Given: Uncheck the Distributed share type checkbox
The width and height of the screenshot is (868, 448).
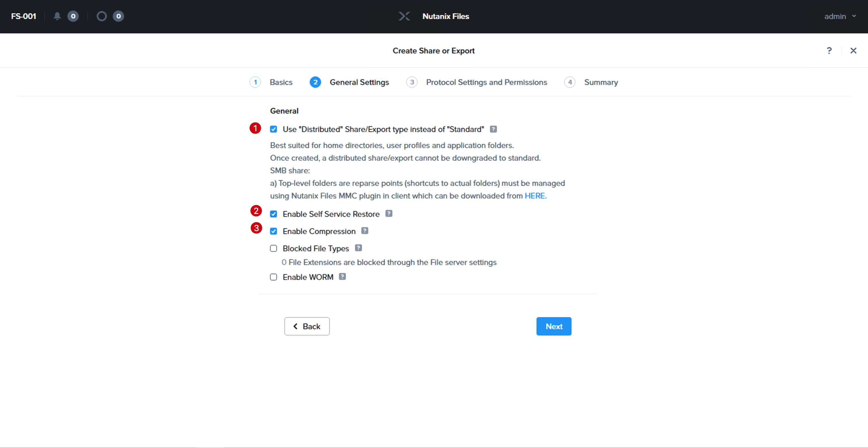Looking at the screenshot, I should (x=273, y=129).
